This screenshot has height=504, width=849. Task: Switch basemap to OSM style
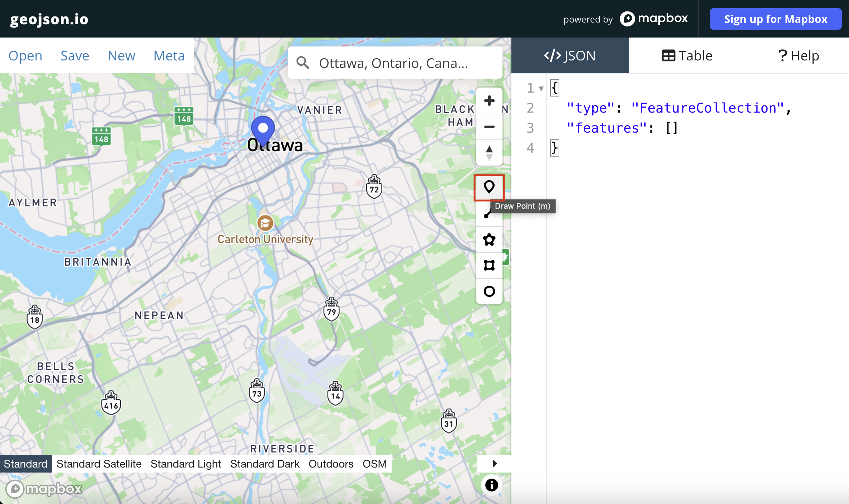374,464
